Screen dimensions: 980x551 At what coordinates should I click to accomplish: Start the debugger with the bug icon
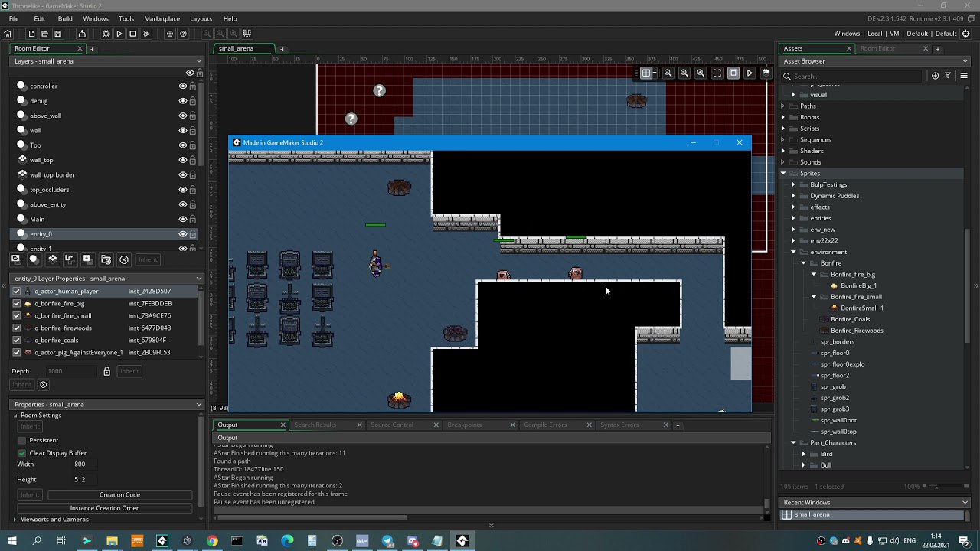[106, 34]
